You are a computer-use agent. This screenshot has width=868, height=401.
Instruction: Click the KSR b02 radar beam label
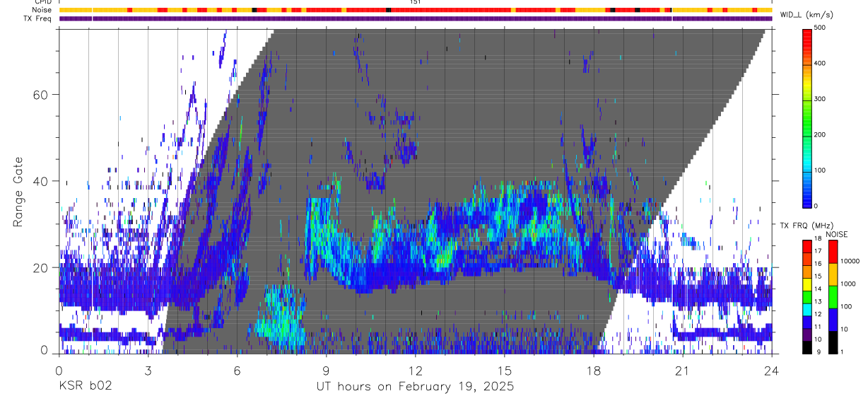coord(85,387)
